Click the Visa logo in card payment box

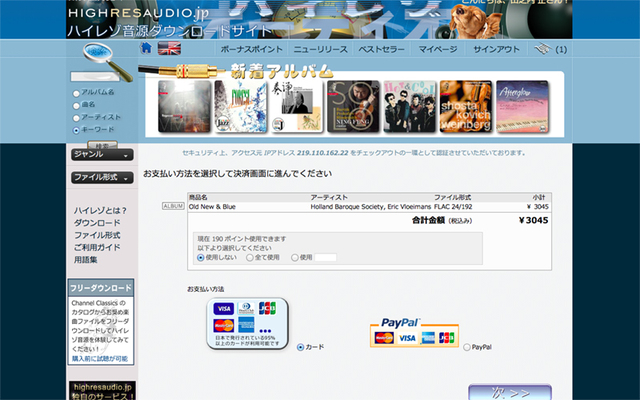[x=224, y=309]
